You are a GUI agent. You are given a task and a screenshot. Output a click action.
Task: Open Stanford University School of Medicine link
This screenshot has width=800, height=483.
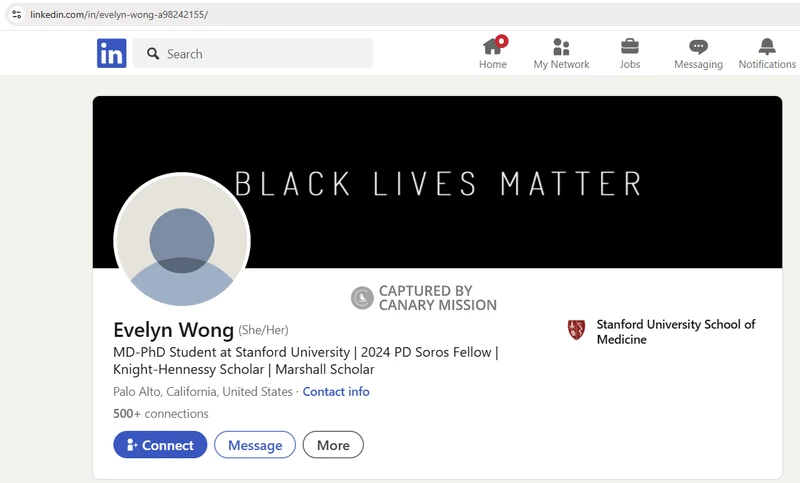[676, 332]
